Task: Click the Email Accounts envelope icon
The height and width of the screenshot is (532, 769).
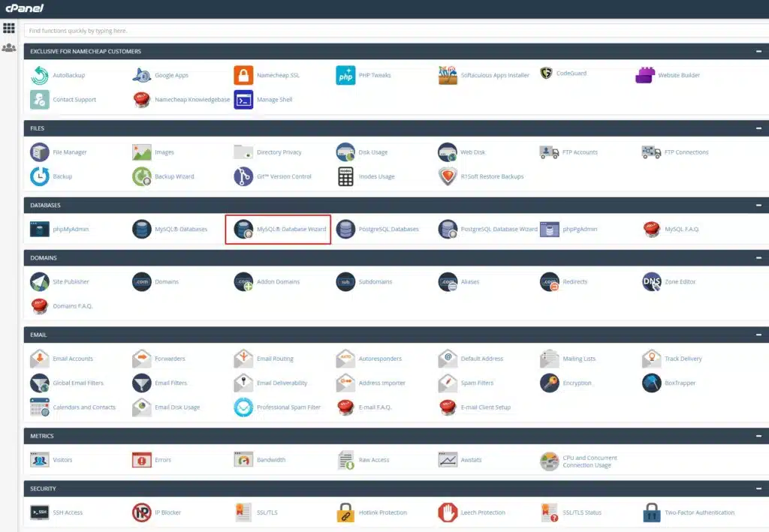Action: (x=40, y=359)
